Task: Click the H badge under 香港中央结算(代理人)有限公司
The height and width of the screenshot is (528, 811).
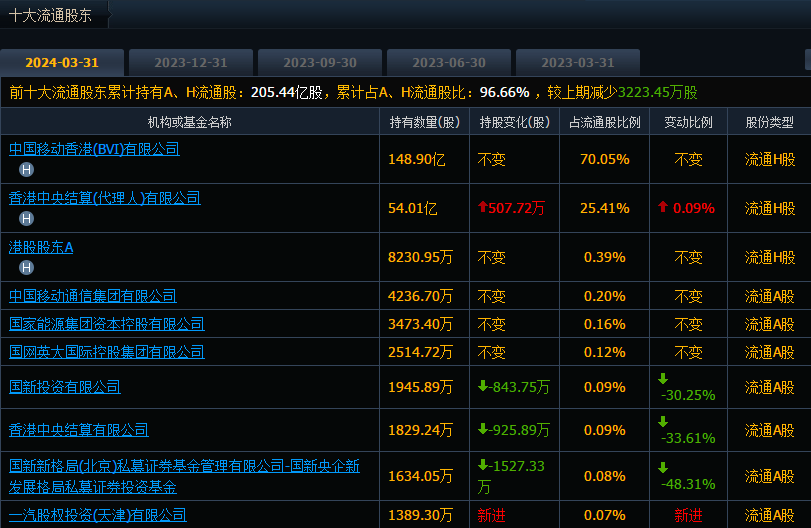Action: coord(26,218)
